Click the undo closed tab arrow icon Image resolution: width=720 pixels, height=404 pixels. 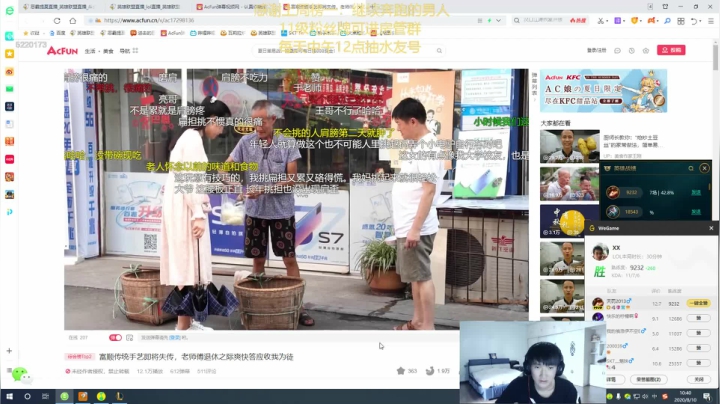(693, 21)
